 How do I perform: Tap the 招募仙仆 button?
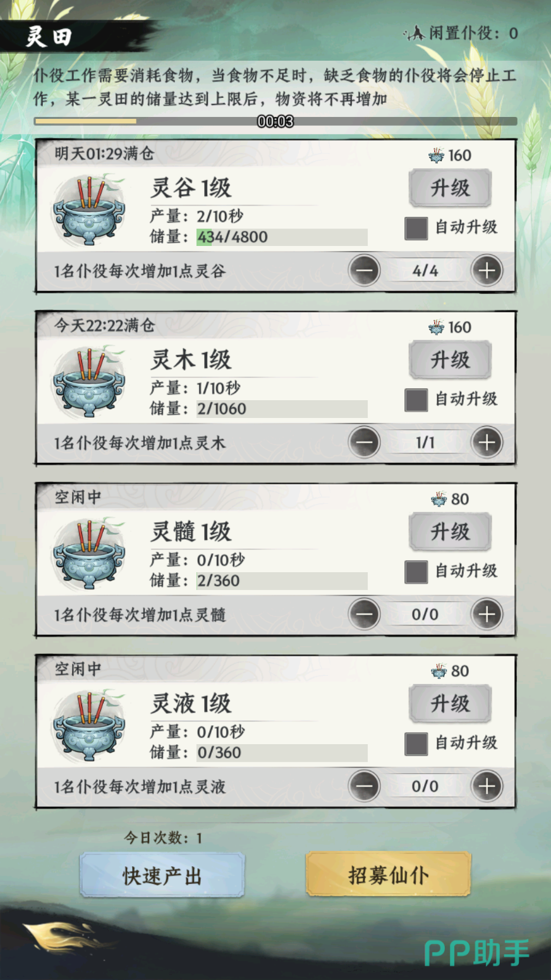pyautogui.click(x=389, y=875)
